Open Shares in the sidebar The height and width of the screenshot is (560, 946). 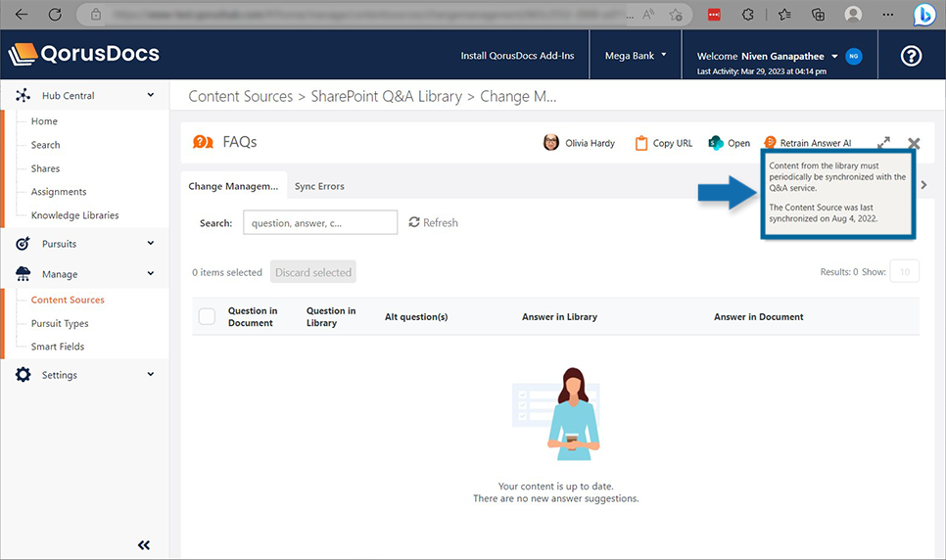[x=46, y=167]
